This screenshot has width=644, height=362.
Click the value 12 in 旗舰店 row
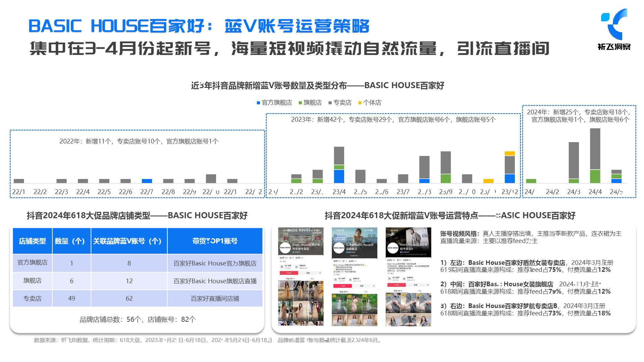(129, 281)
